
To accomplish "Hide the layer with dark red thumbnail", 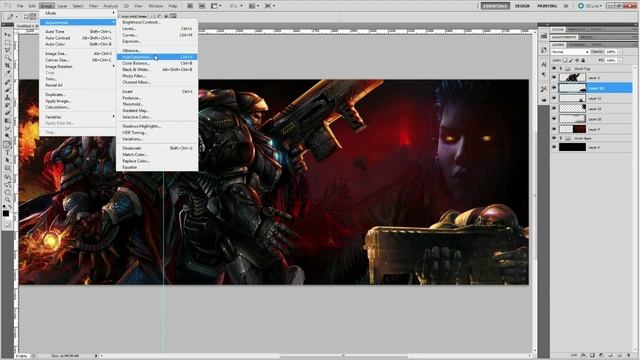I will click(554, 129).
